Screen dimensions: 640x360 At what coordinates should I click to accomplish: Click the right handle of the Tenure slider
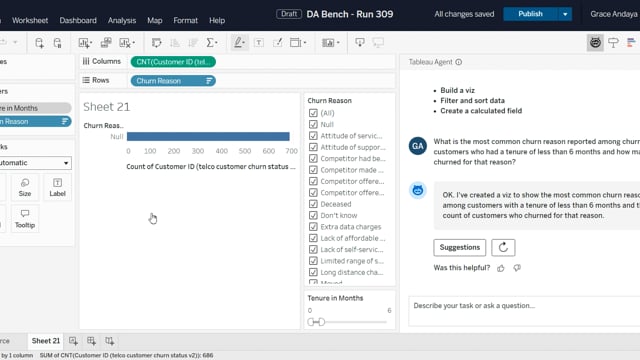[x=322, y=322]
